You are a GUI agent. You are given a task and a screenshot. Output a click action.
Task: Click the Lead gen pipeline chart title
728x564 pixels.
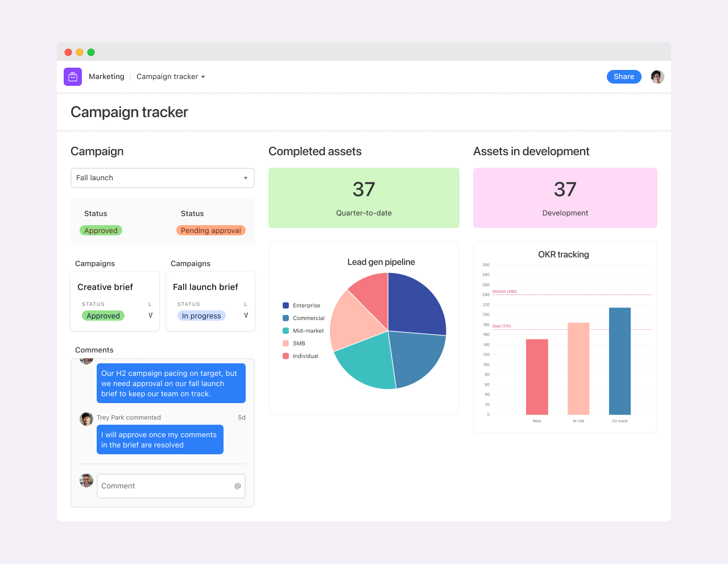(381, 262)
